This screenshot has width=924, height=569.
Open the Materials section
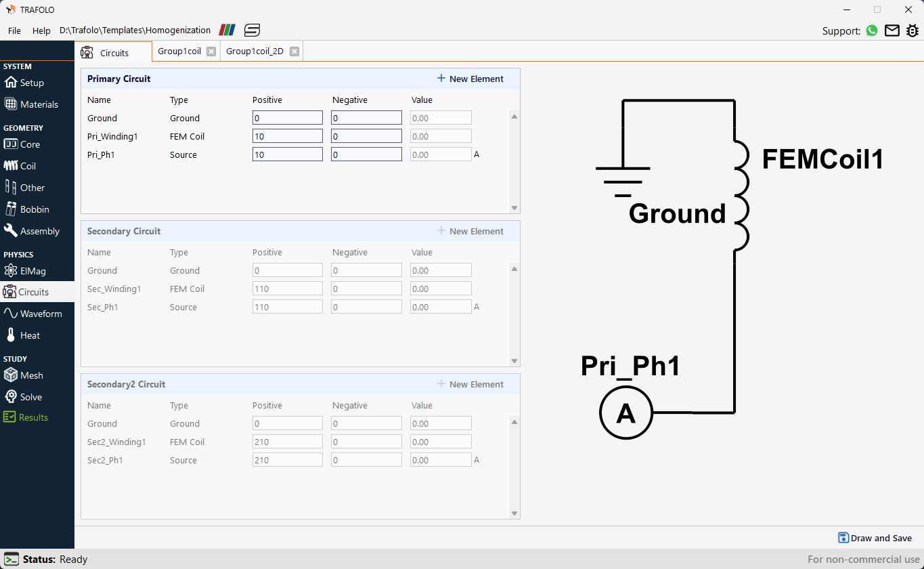31,104
